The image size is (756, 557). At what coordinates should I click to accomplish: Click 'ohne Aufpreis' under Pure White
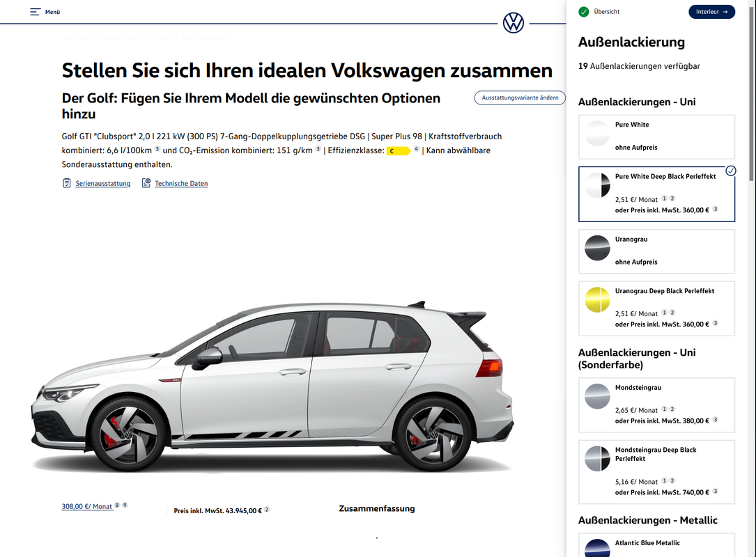(x=636, y=148)
